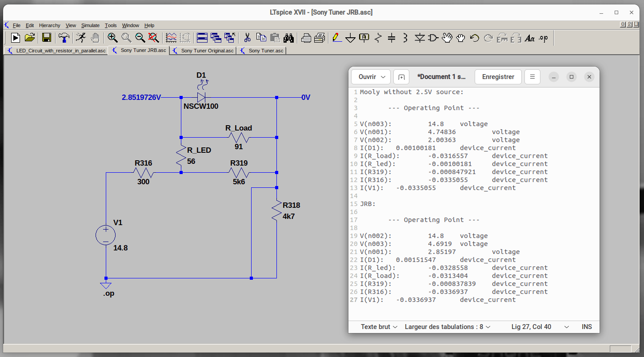Open the Window menu
The image size is (644, 357).
click(131, 25)
